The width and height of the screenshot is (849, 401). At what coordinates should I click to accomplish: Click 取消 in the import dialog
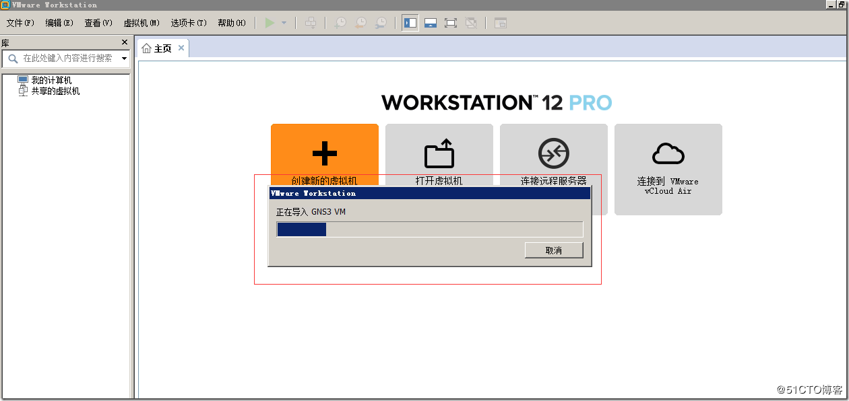coord(554,250)
